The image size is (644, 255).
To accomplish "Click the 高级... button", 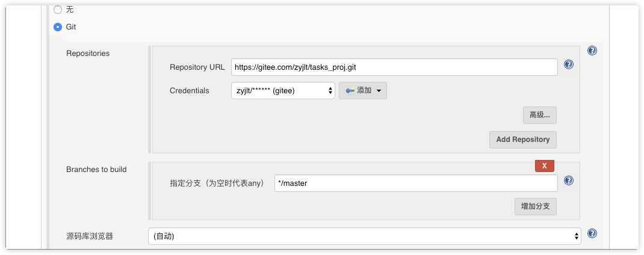I will (540, 115).
